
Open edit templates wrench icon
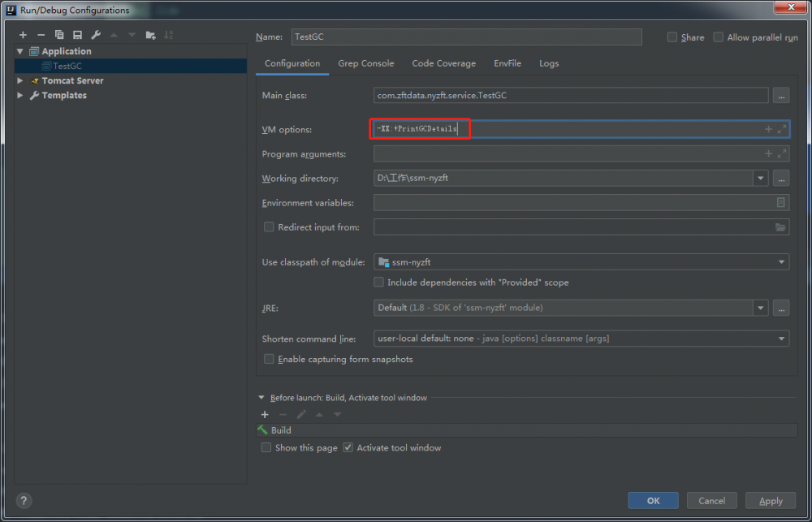(96, 35)
